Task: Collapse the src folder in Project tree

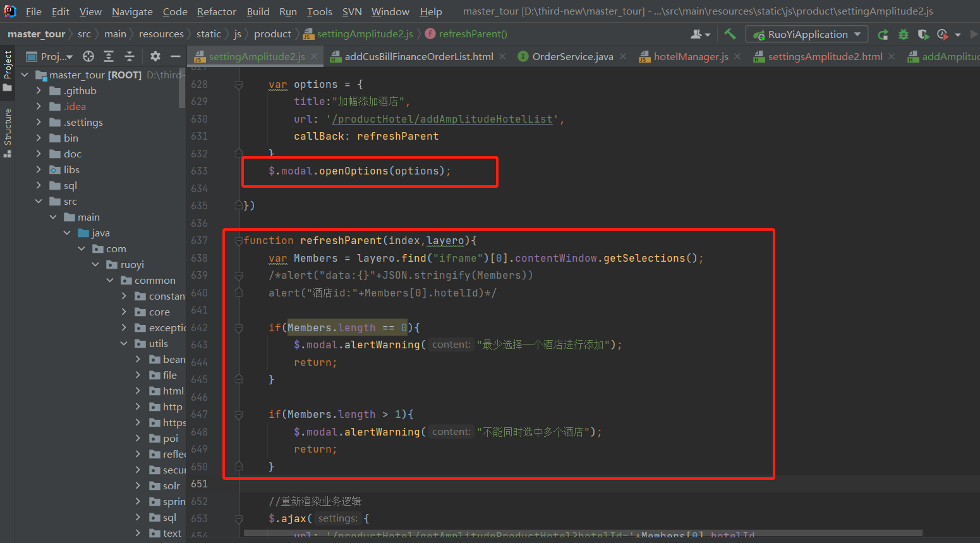Action: (39, 201)
